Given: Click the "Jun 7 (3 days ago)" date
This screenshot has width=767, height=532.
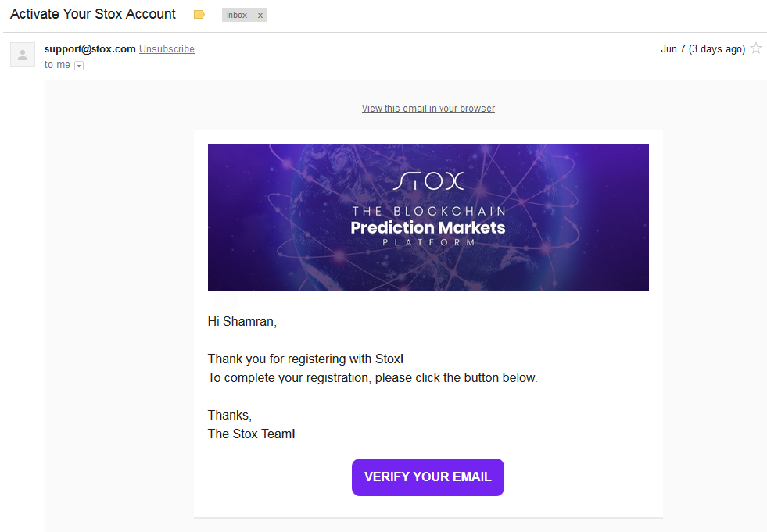Looking at the screenshot, I should point(702,49).
